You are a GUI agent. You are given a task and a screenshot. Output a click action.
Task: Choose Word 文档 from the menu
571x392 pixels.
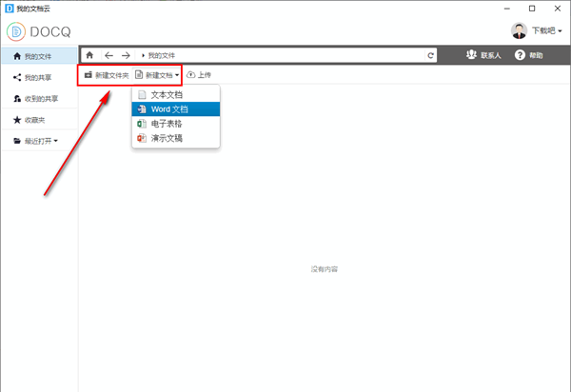pyautogui.click(x=176, y=109)
